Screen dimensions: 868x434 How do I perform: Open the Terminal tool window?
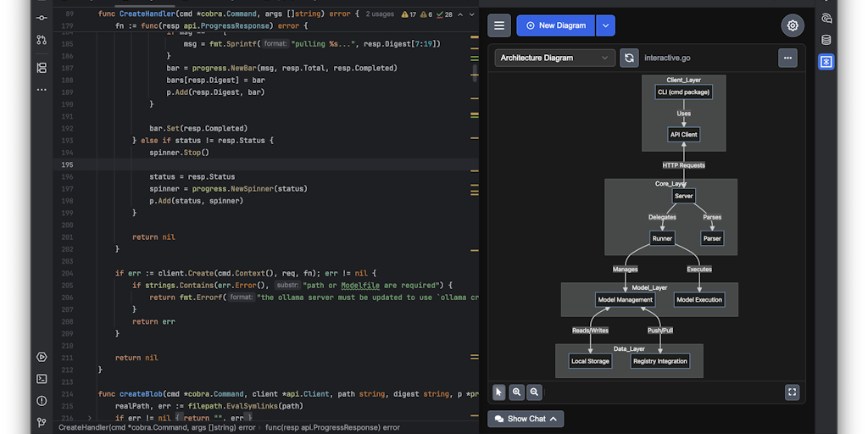pyautogui.click(x=42, y=379)
